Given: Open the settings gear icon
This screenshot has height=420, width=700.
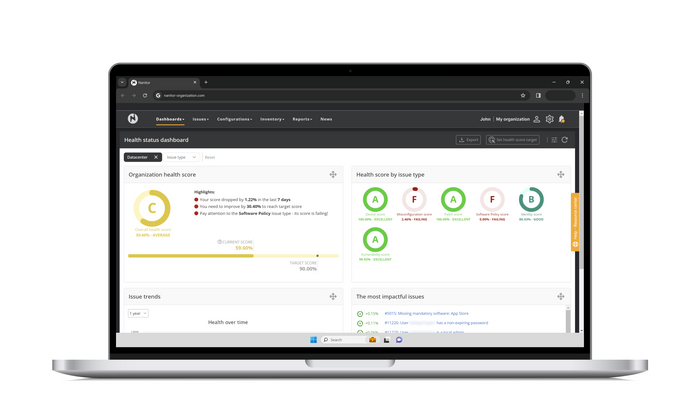Looking at the screenshot, I should (x=550, y=119).
